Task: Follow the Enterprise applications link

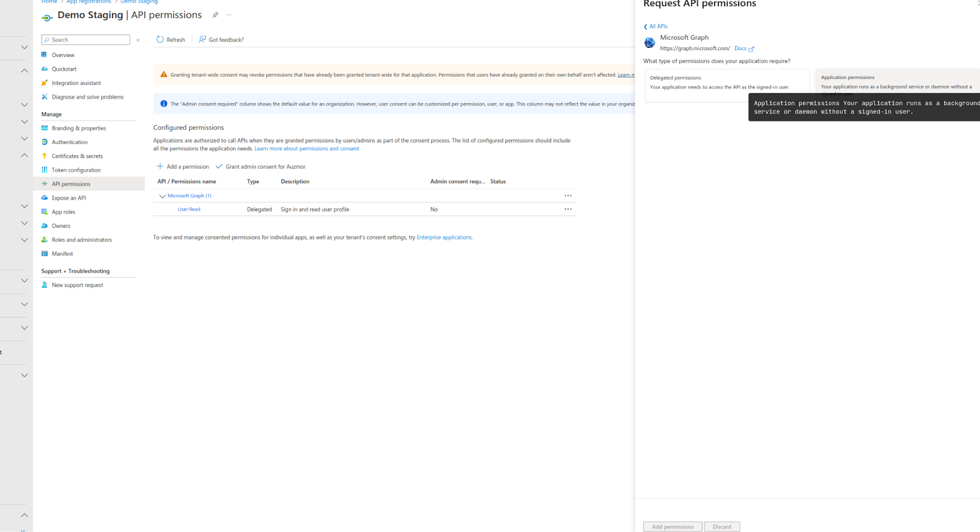Action: [444, 238]
